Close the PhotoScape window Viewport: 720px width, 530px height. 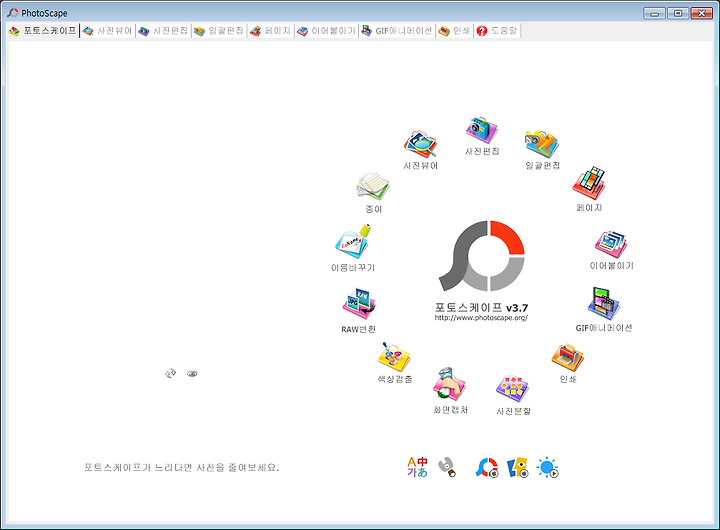pyautogui.click(x=702, y=13)
